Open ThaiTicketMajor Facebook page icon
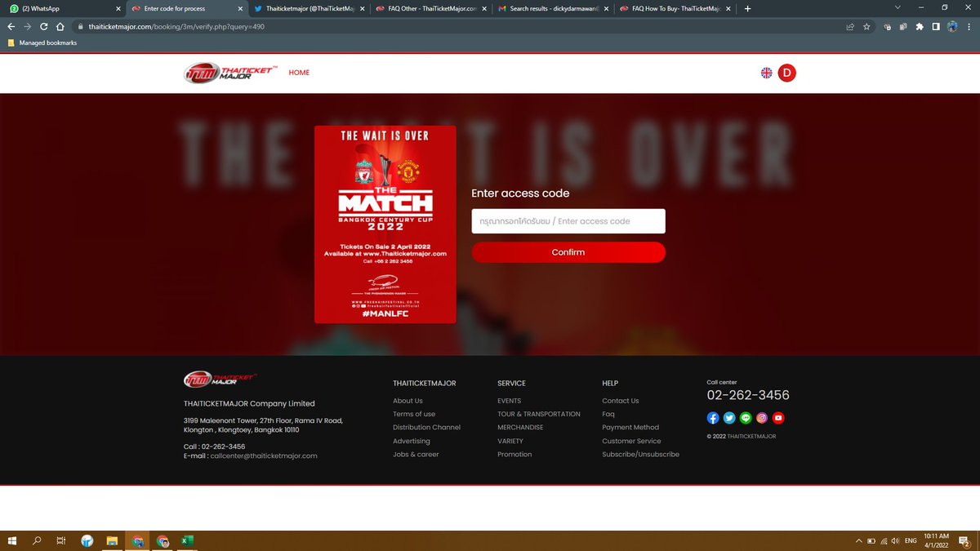 point(713,418)
